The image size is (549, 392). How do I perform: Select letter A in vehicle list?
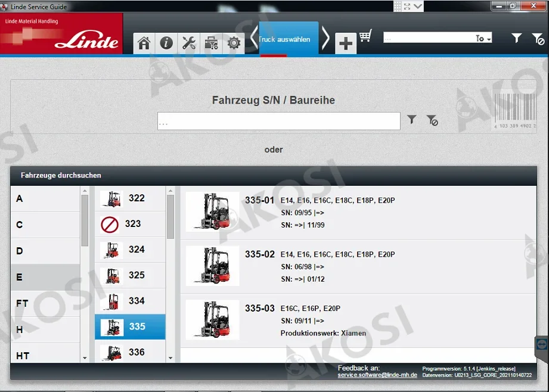(x=45, y=198)
